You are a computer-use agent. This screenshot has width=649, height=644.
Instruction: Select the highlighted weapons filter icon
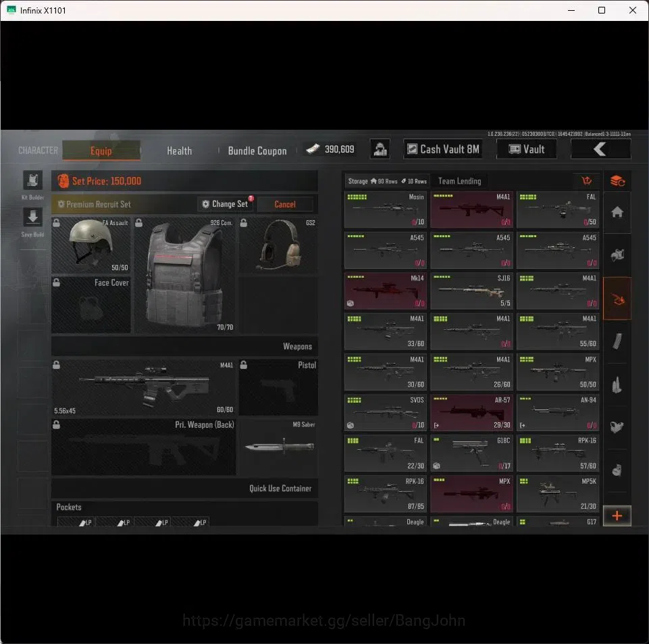(617, 299)
